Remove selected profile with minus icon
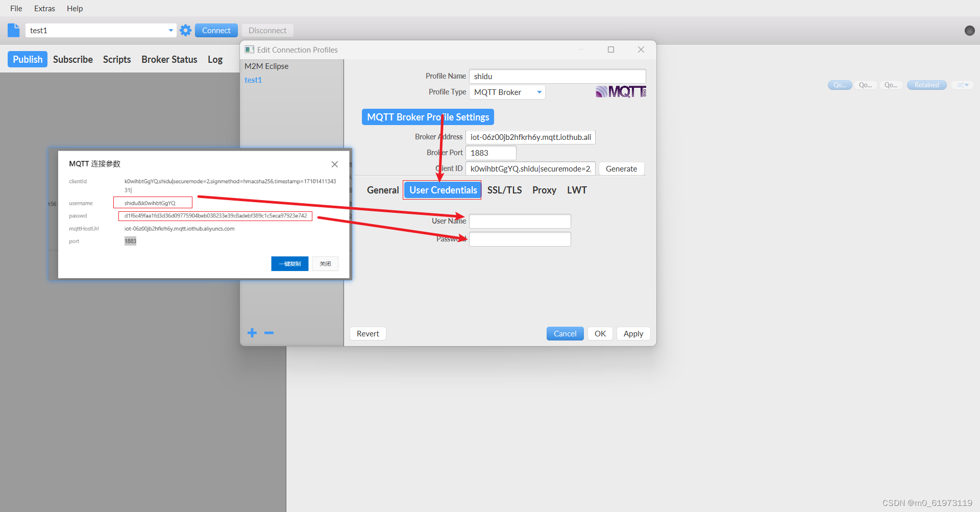The width and height of the screenshot is (980, 512). pos(269,333)
